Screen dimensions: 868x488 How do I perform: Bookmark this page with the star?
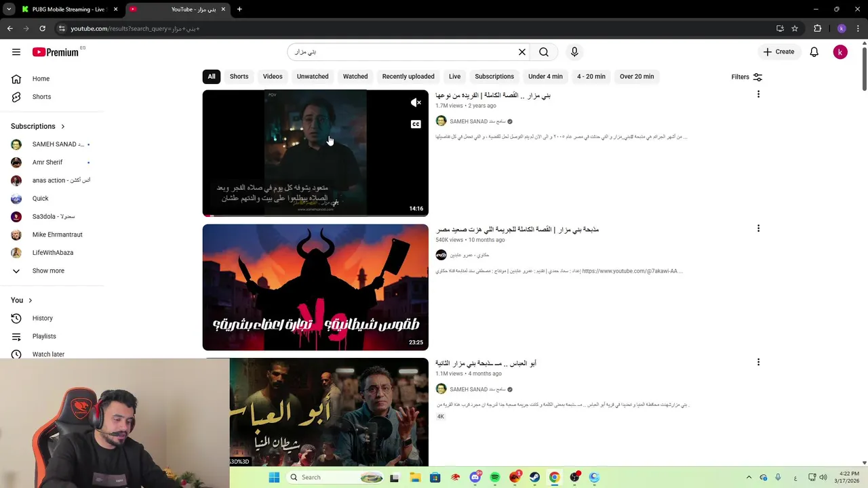pos(795,28)
